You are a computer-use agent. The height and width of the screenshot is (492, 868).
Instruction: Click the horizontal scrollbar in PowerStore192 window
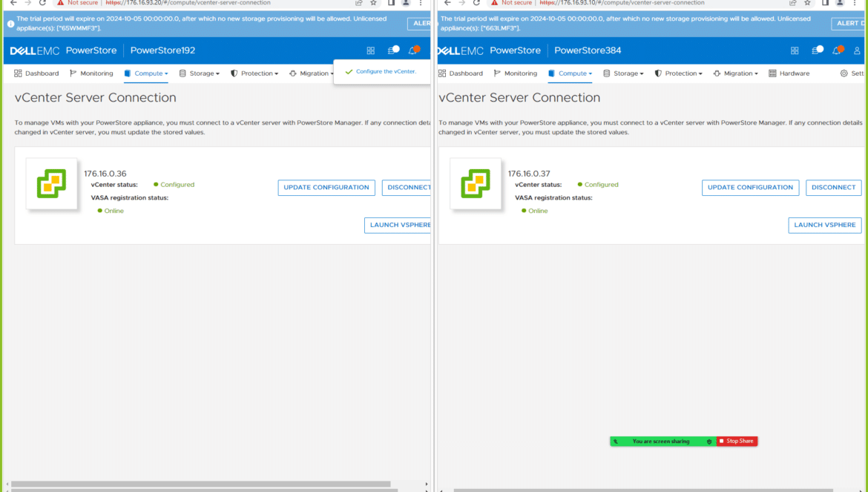(200, 485)
